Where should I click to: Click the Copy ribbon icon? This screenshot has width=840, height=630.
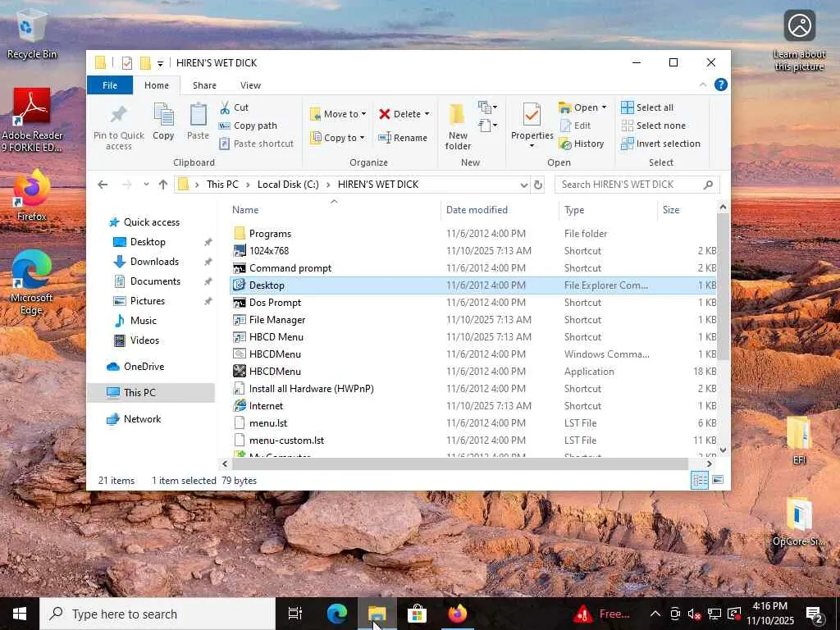tap(163, 114)
